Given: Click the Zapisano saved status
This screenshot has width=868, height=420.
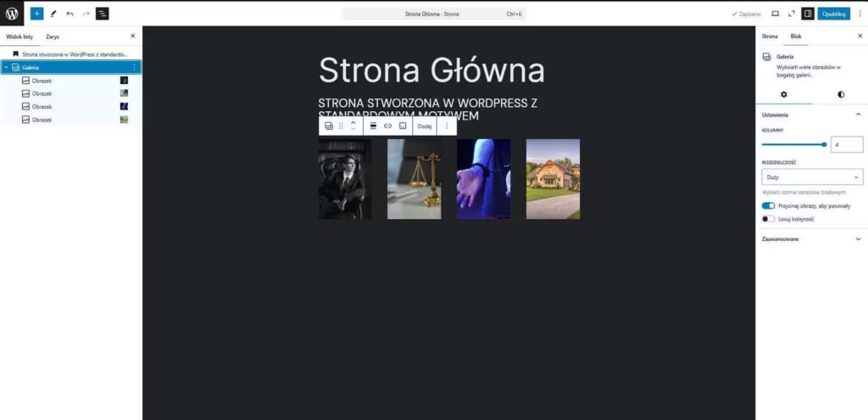Looking at the screenshot, I should coord(746,14).
